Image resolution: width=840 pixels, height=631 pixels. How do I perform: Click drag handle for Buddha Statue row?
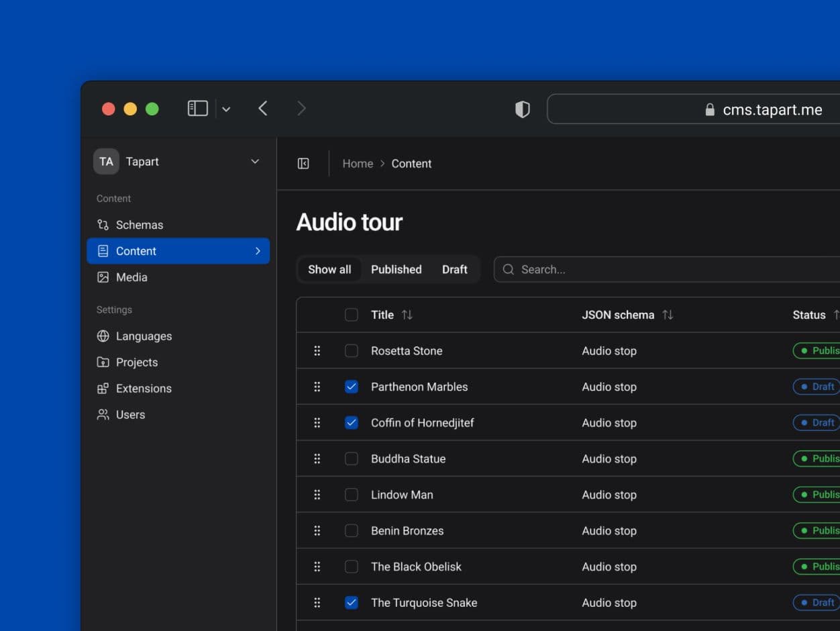(x=317, y=458)
